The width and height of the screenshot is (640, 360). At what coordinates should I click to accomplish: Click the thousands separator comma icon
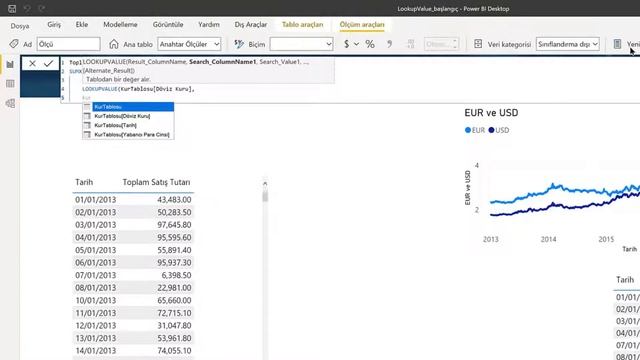[389, 44]
